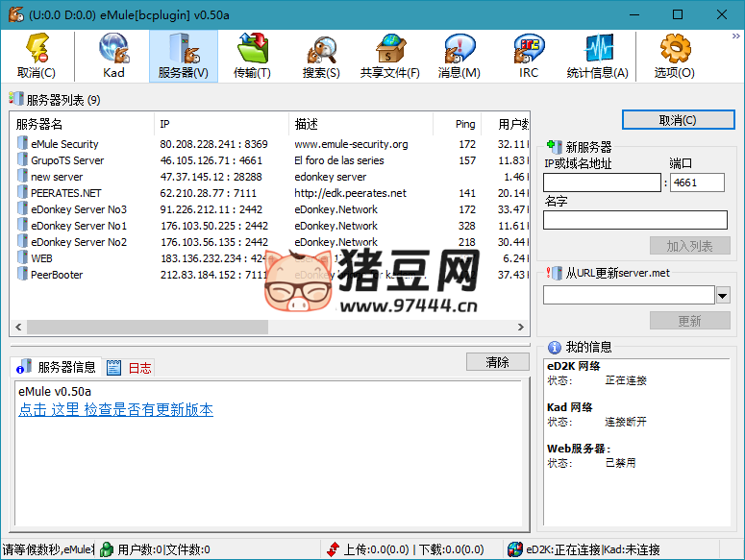Click the eMule title bar app icon
Screen dimensions: 745x560
point(15,14)
